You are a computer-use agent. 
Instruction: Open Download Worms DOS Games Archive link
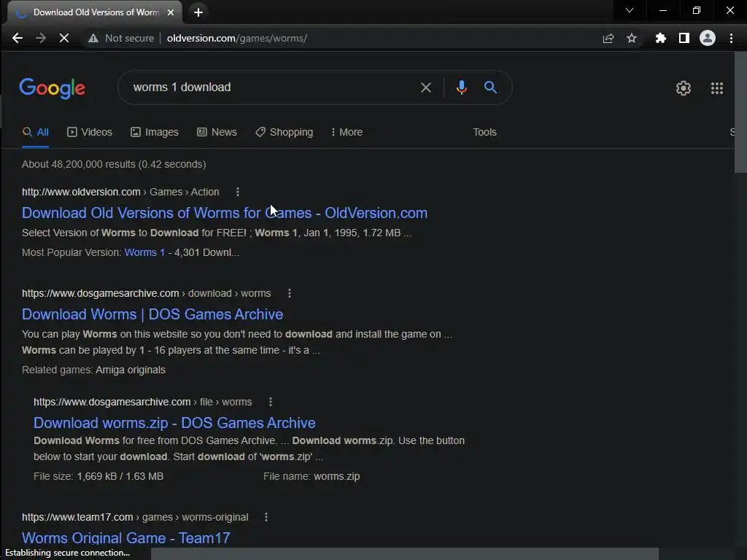tap(152, 314)
